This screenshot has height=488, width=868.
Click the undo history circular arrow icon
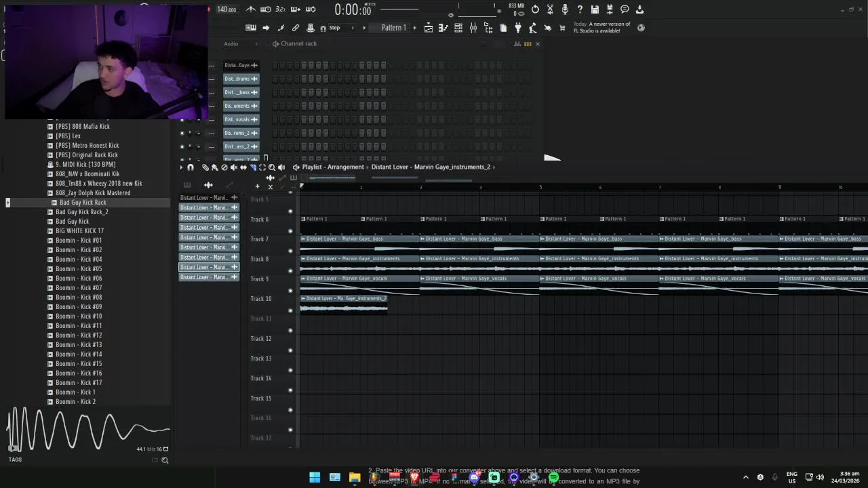[535, 9]
